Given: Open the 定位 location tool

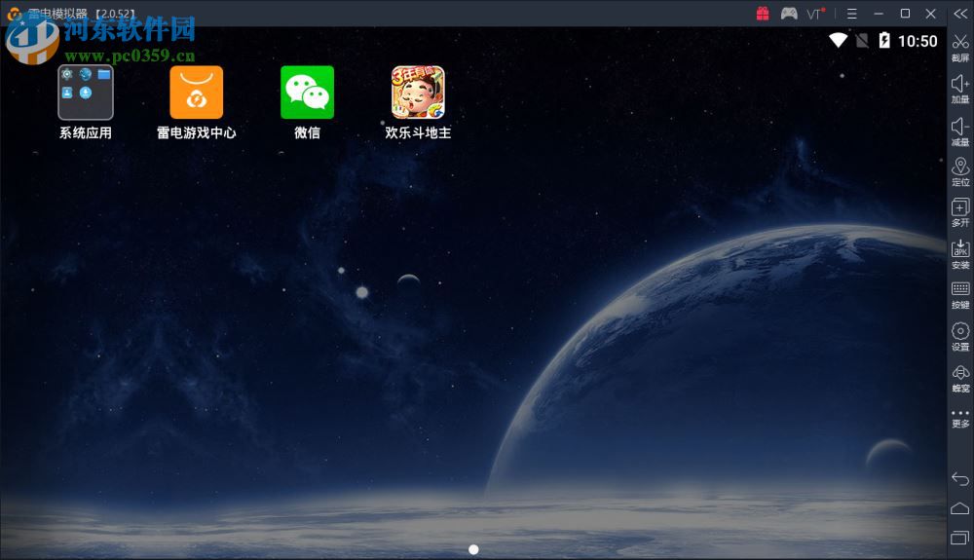Looking at the screenshot, I should click(960, 167).
